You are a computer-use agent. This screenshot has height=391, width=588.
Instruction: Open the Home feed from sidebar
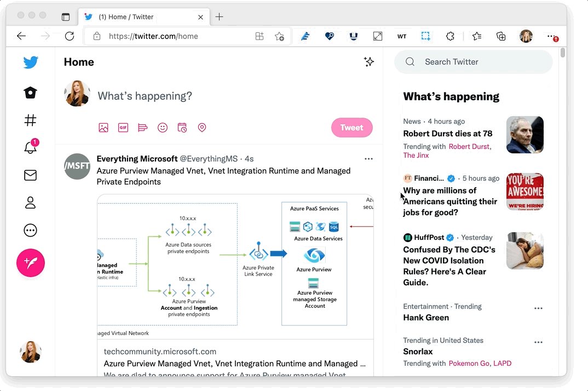[x=30, y=93]
